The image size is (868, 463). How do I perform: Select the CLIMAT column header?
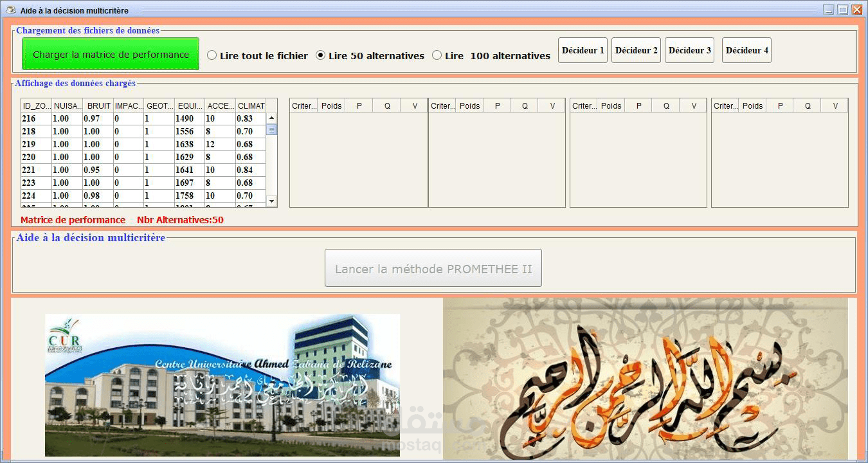(251, 105)
